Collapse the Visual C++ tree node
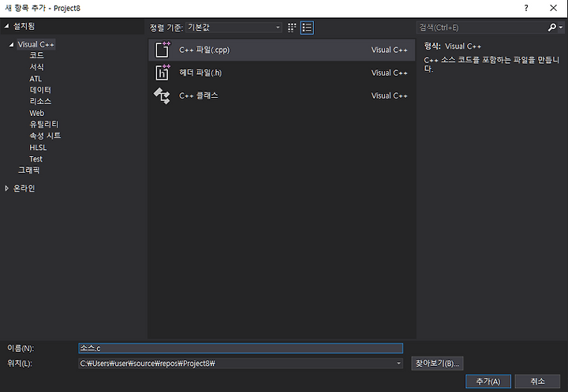 tap(12, 44)
